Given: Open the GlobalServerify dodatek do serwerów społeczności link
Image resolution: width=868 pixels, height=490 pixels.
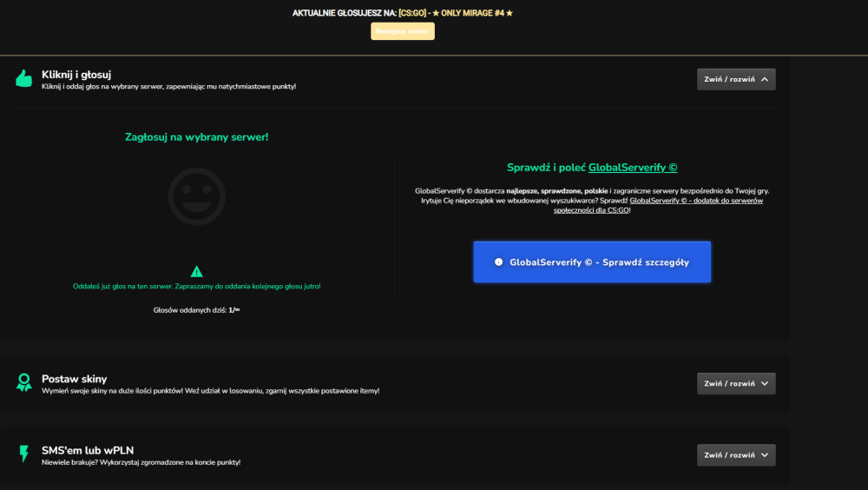Looking at the screenshot, I should [x=658, y=205].
